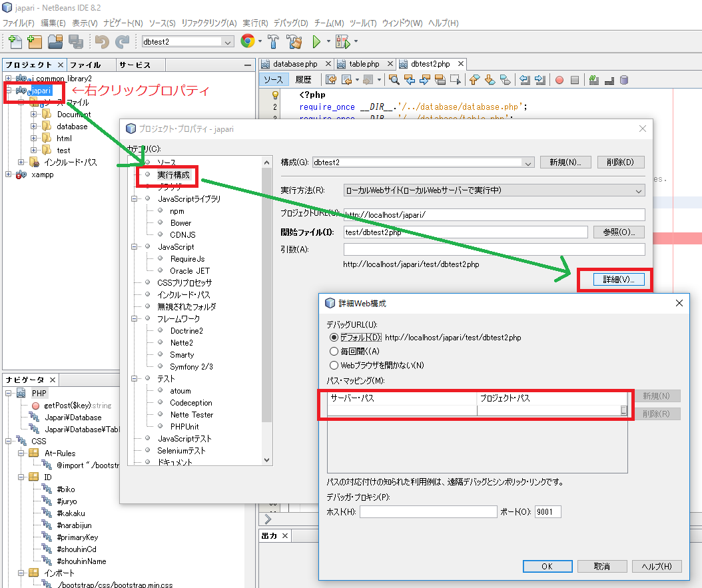The height and width of the screenshot is (588, 702).
Task: Select 実行構成 in the category list
Action: 173,174
